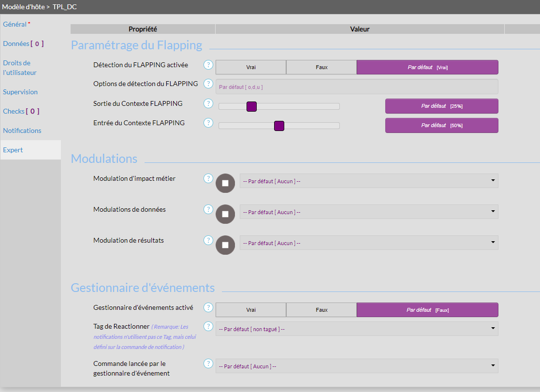The height and width of the screenshot is (392, 540).
Task: Toggle the Modulation d'impact métier round checkbox
Action: 225,183
